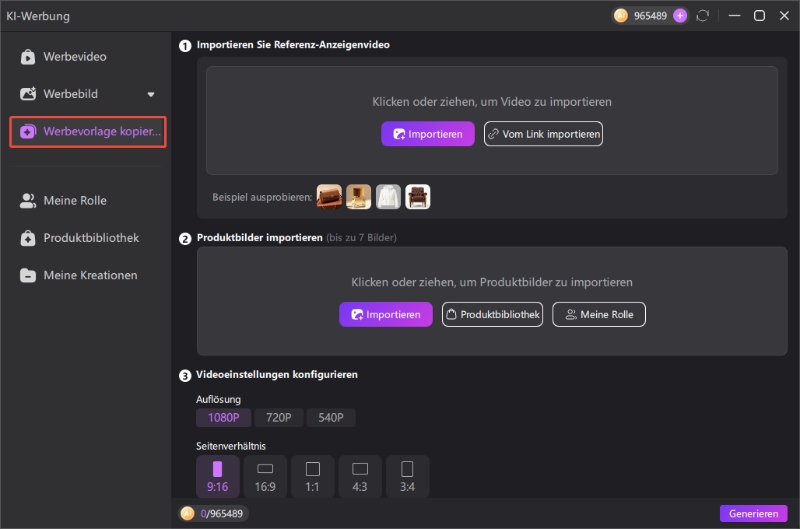The image size is (800, 529).
Task: Click the Produktbibliothek bag icon
Action: pyautogui.click(x=28, y=238)
